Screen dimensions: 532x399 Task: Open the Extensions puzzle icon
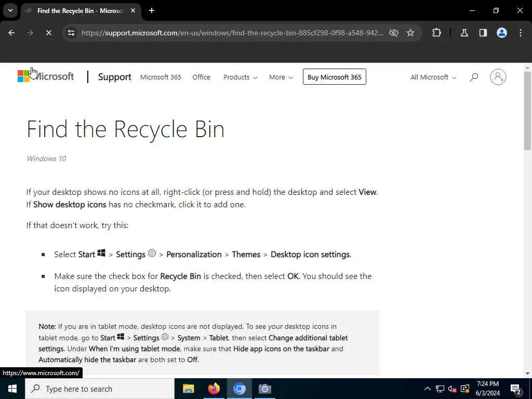pos(436,33)
